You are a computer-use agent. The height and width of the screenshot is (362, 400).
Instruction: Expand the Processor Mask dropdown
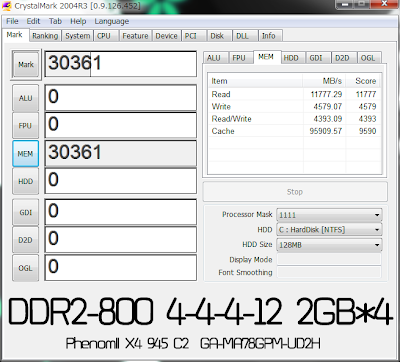click(x=329, y=215)
